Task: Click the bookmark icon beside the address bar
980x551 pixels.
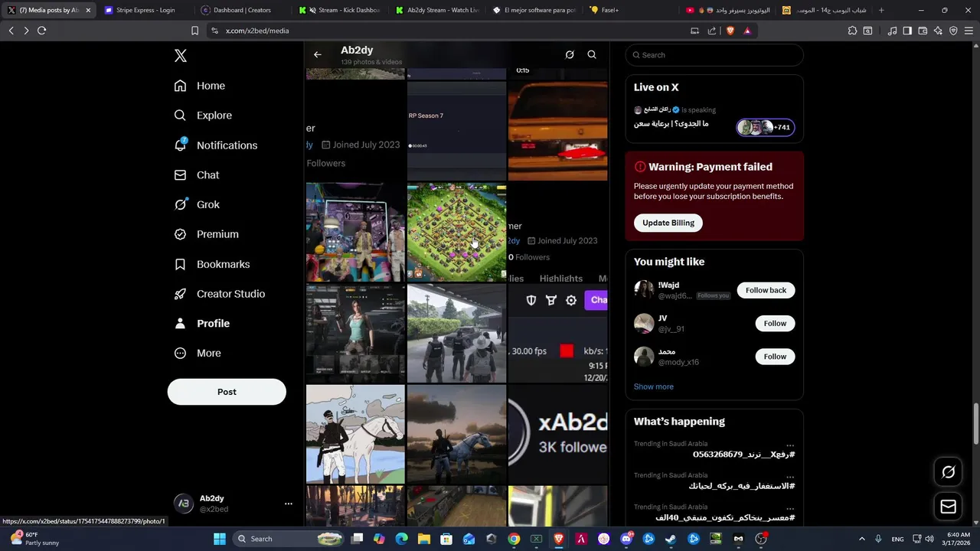Action: pos(194,31)
